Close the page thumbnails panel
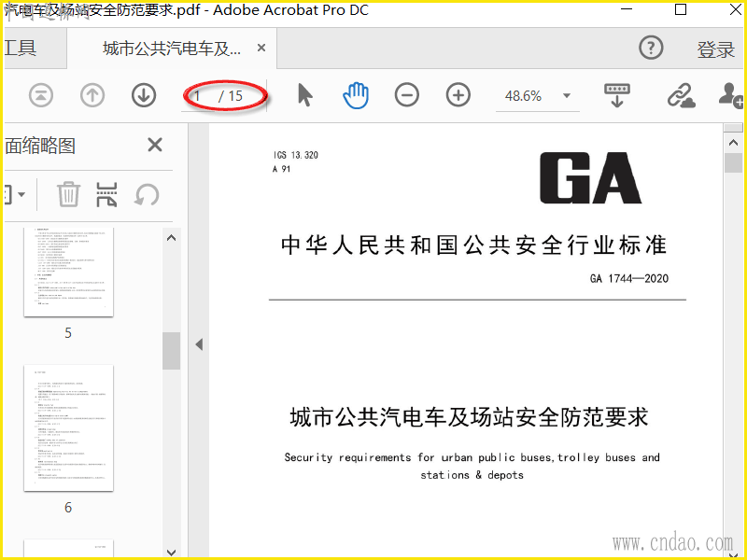 [x=155, y=145]
